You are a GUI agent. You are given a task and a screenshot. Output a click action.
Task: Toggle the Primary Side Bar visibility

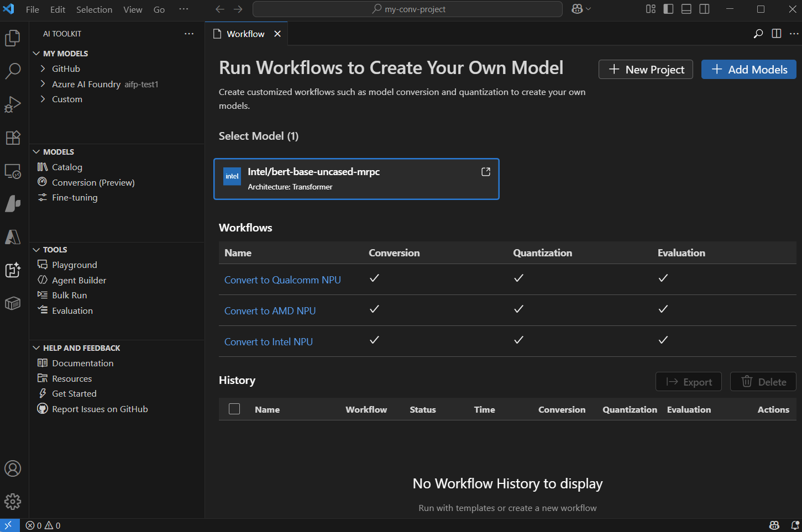coord(668,9)
